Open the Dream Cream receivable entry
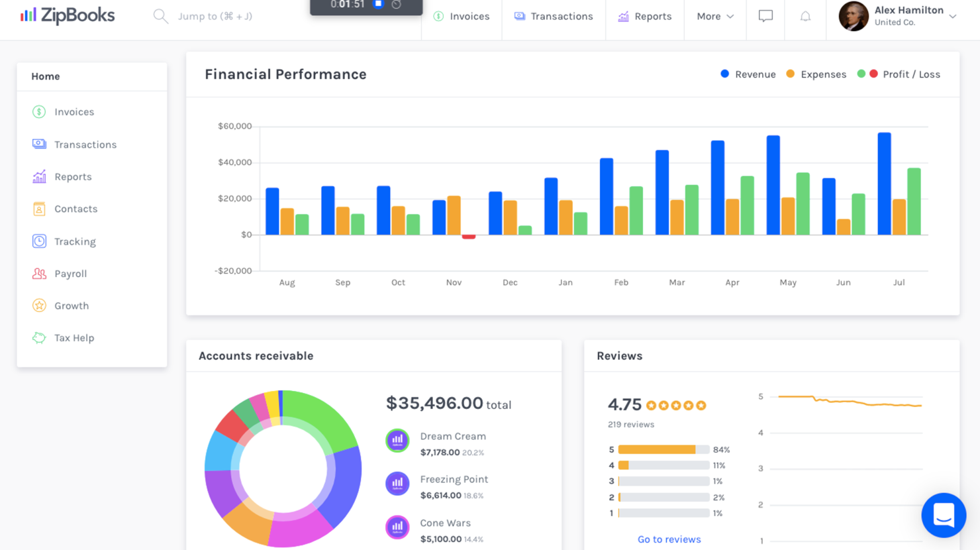This screenshot has width=980, height=550. 453,443
